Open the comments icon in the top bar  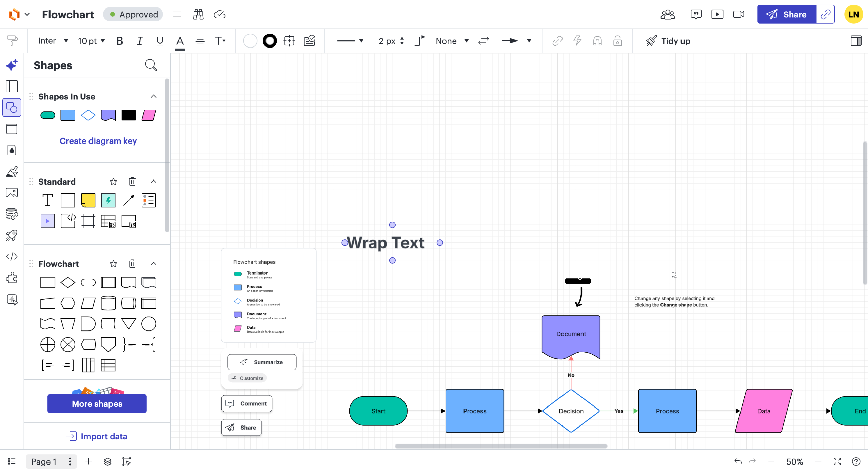pos(696,14)
